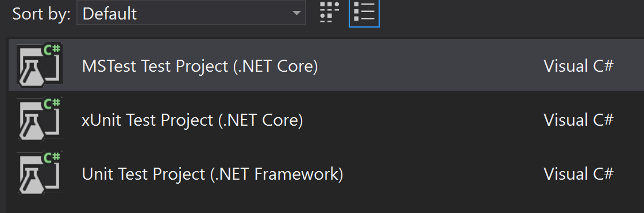This screenshot has width=644, height=213.
Task: Click blank area in xUnit template row
Action: [423, 119]
